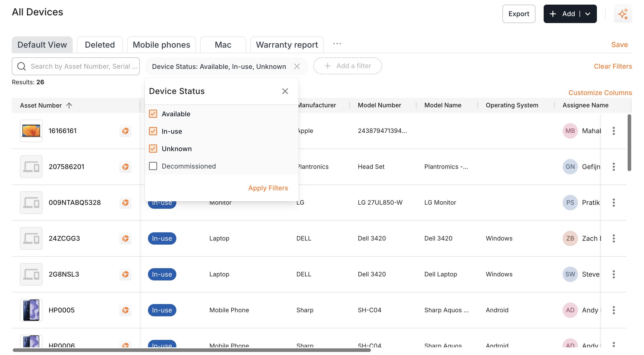This screenshot has height=355, width=644.
Task: Uncheck the Available status checkbox
Action: [x=153, y=114]
